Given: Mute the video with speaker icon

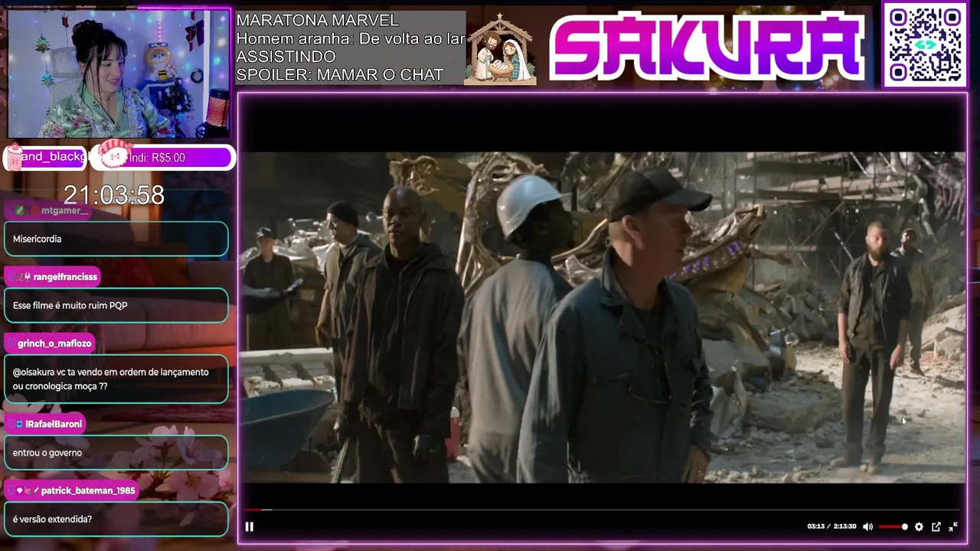Looking at the screenshot, I should pyautogui.click(x=867, y=527).
